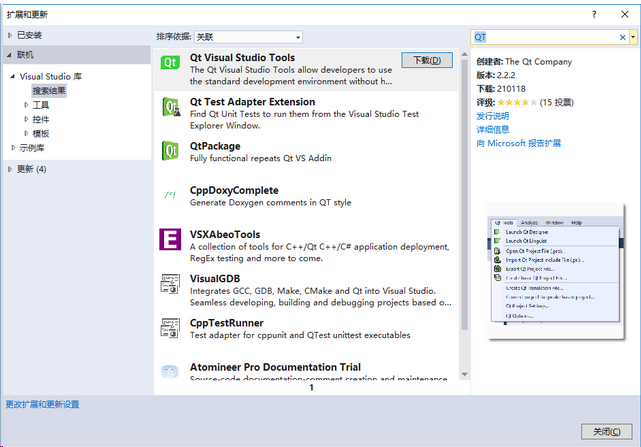Select Atomineer Pro Documentation Trial title
641x447 pixels.
point(275,367)
